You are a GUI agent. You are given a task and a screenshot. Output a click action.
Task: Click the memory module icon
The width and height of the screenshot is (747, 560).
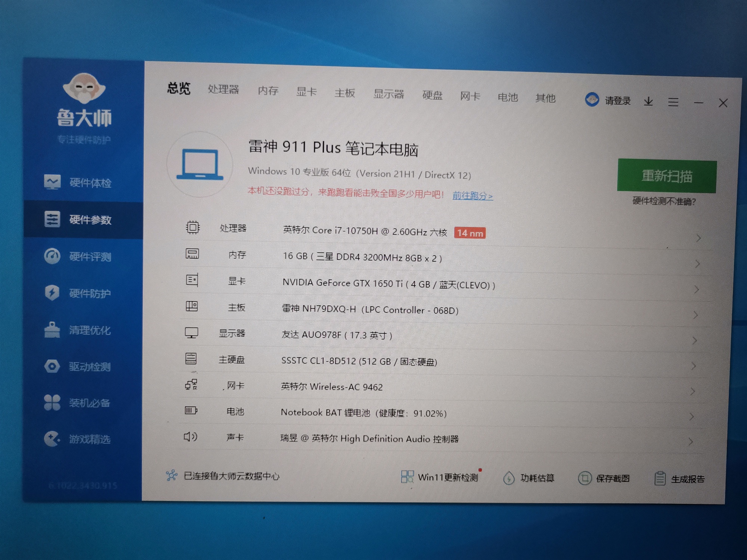(192, 254)
